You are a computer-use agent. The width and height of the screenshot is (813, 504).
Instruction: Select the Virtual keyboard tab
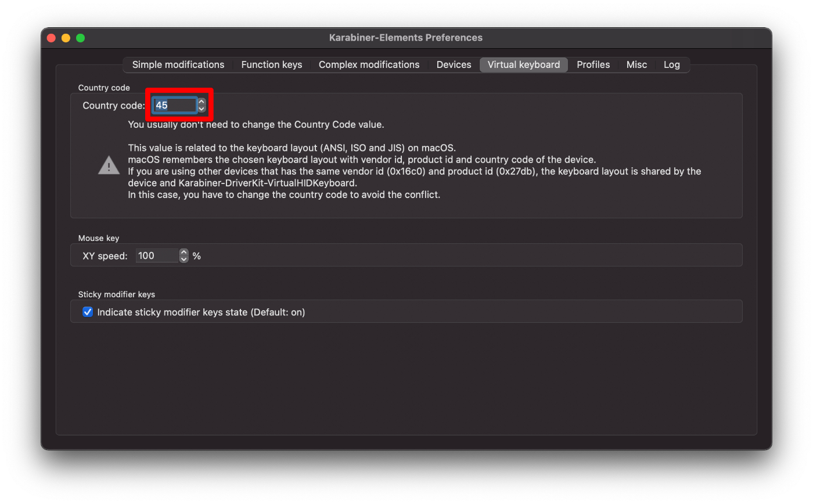[524, 64]
